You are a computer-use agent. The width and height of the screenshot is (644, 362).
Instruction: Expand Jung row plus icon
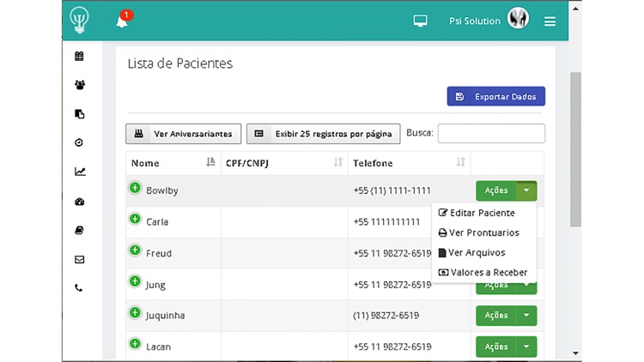(x=135, y=281)
